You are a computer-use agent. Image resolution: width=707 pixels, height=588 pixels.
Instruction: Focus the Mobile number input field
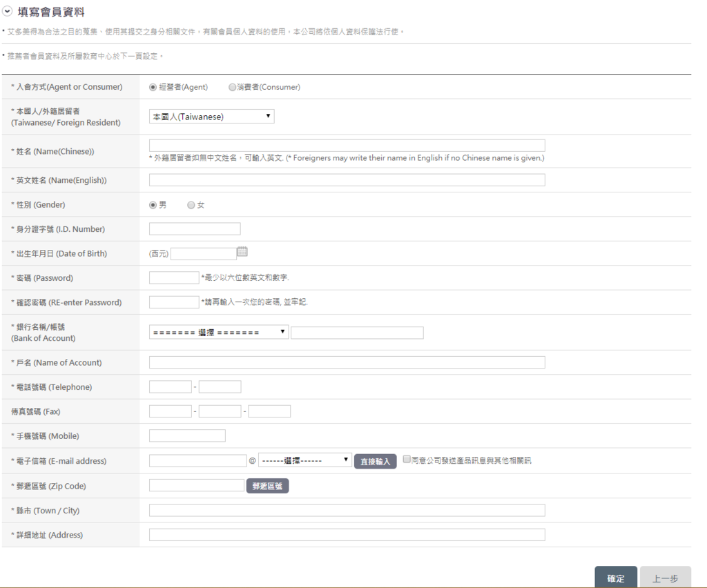tap(187, 435)
